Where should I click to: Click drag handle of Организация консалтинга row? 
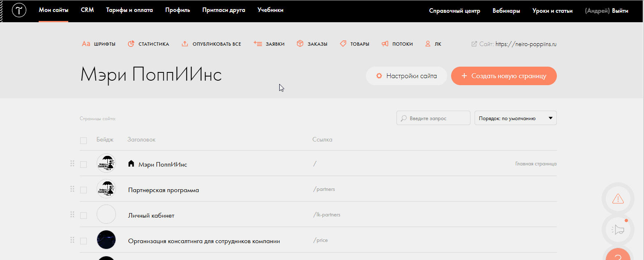click(x=72, y=240)
